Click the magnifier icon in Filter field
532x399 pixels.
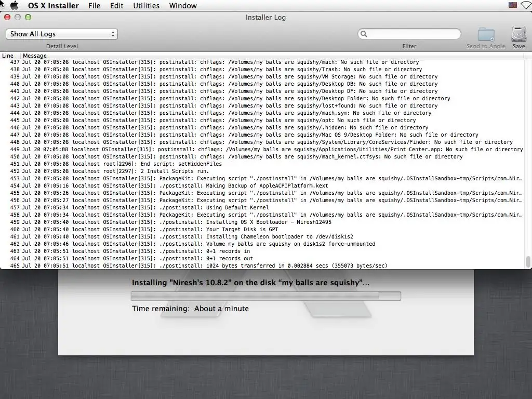(364, 34)
